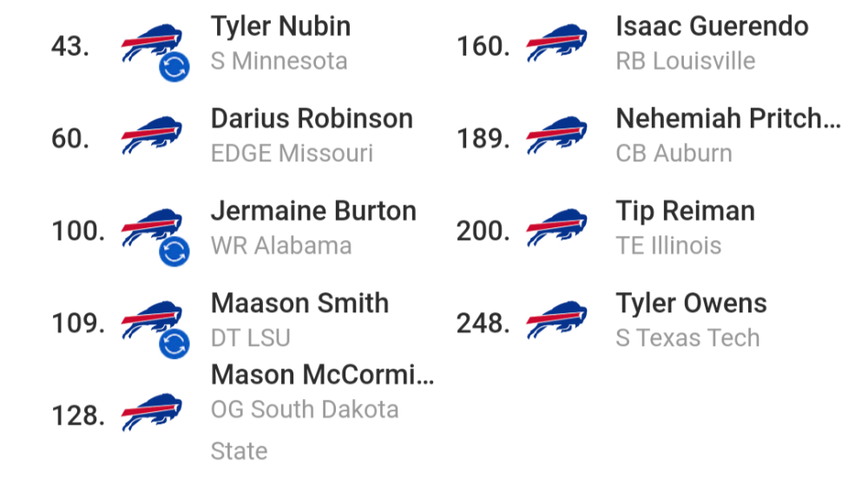Image resolution: width=868 pixels, height=477 pixels.
Task: Open Isaac Guerendo player name
Action: 712,27
